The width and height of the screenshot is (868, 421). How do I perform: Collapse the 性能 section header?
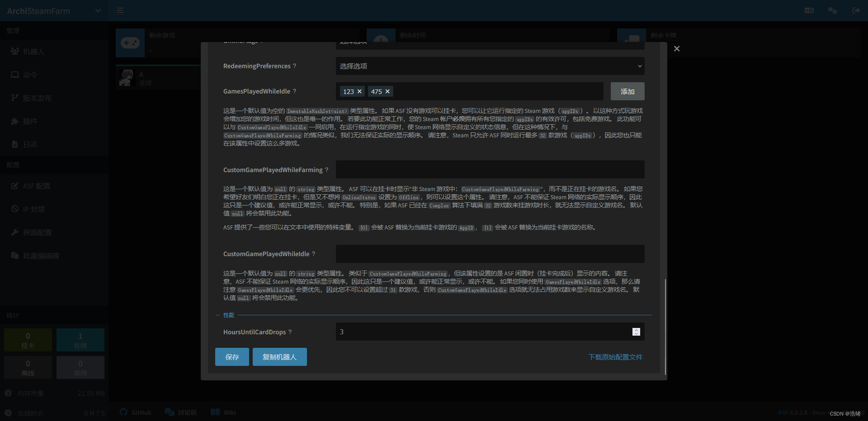pyautogui.click(x=228, y=315)
